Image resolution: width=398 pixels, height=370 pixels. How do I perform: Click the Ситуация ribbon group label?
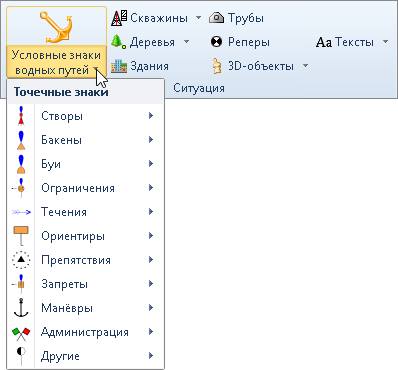tap(199, 88)
